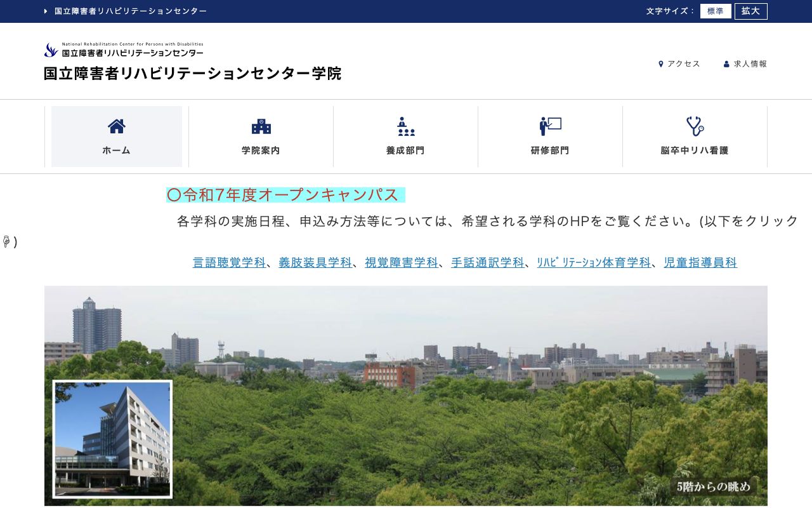
Task: Select the 拡大 text size option
Action: click(x=751, y=11)
